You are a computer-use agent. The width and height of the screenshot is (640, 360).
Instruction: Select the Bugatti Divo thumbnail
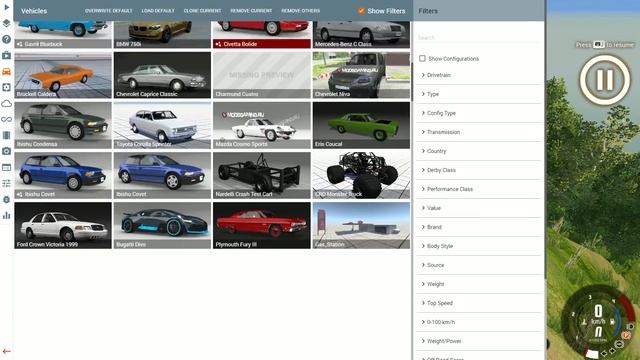(162, 225)
